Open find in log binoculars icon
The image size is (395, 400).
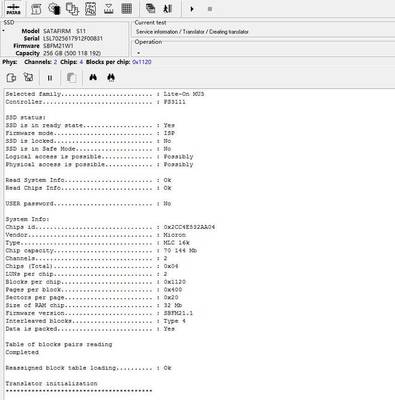coord(93,77)
